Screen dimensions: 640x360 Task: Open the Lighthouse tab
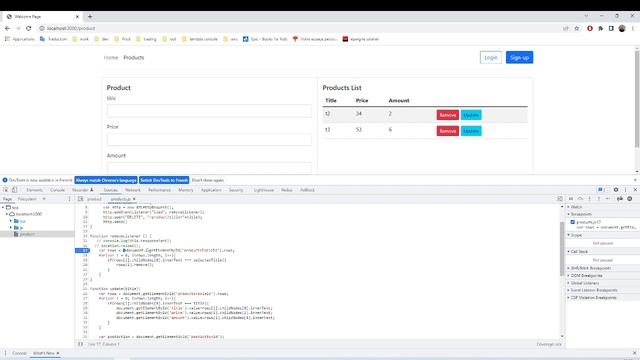264,190
